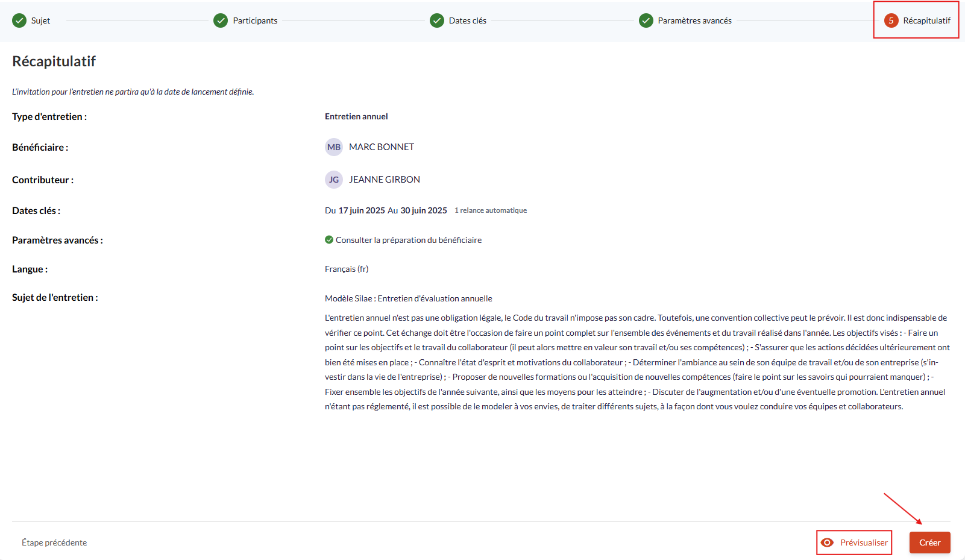Click the long entretien annuel description paragraph
The height and width of the screenshot is (560, 965).
pos(637,362)
